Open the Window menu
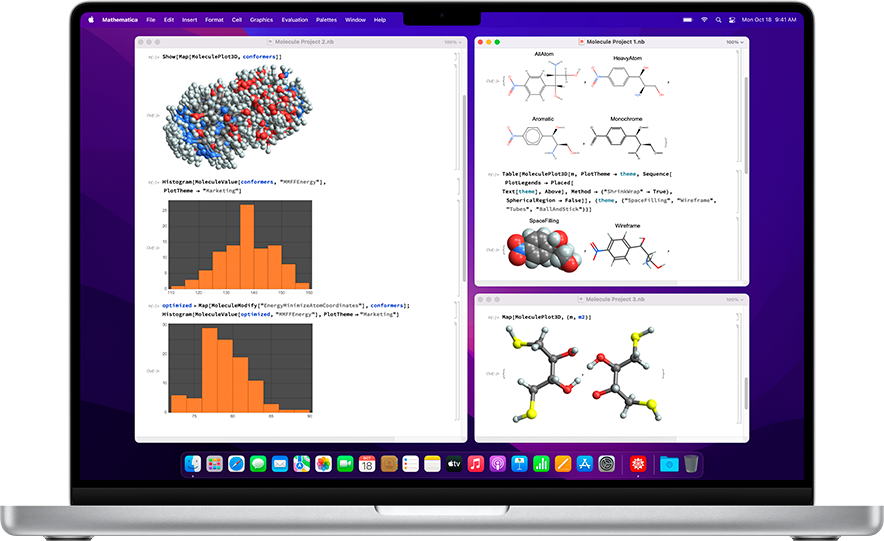 pyautogui.click(x=355, y=20)
